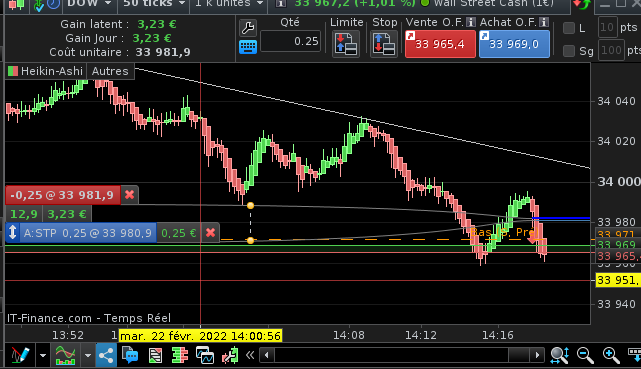Click the blue keyboard shortcut icon
Viewport: 641px width, 369px height.
pos(248,47)
